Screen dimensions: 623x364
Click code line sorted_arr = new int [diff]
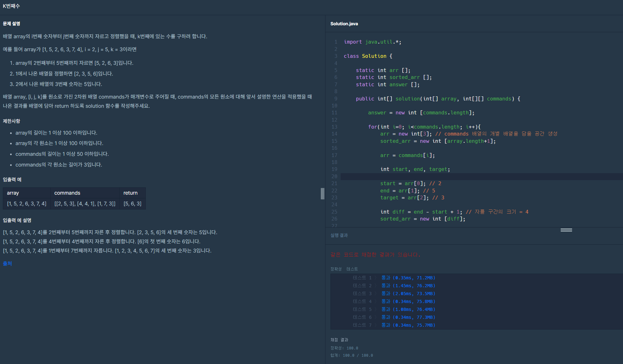tap(423, 219)
